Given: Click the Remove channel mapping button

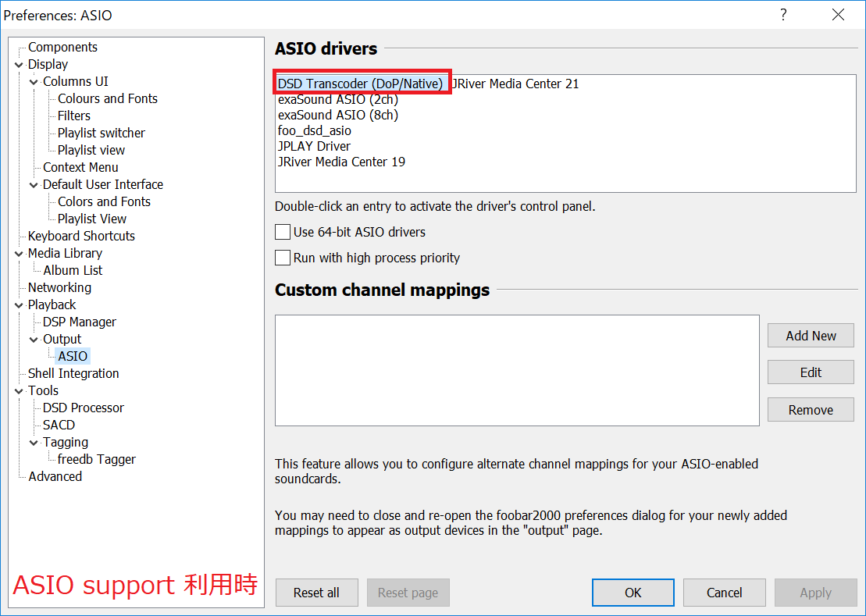Looking at the screenshot, I should [x=811, y=410].
